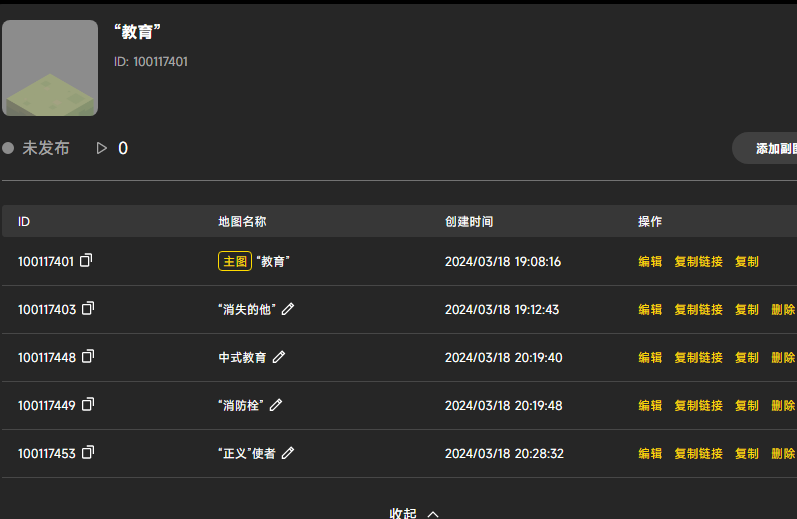797x519 pixels.
Task: Click 复制 for "消失的他" row
Action: [x=747, y=309]
